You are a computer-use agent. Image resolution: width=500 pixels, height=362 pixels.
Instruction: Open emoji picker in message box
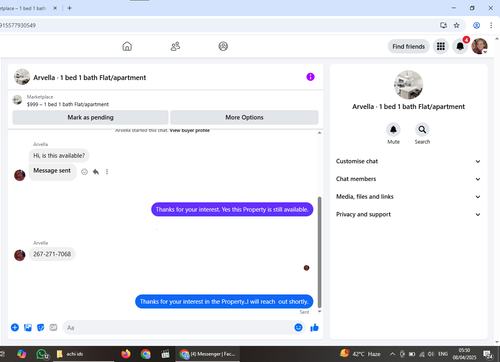tap(298, 327)
